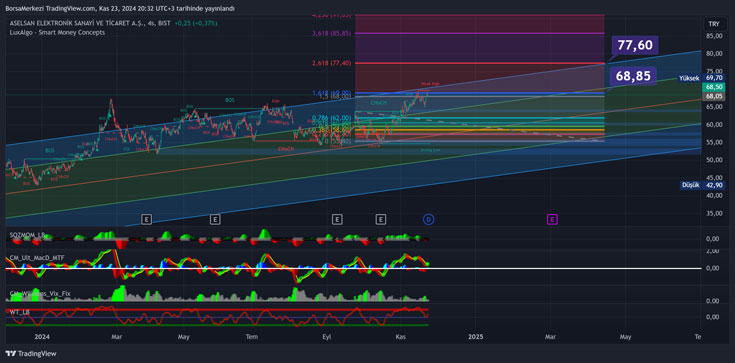Open the TradingView logo link
Viewport: 735px width, 363px height.
(30, 354)
